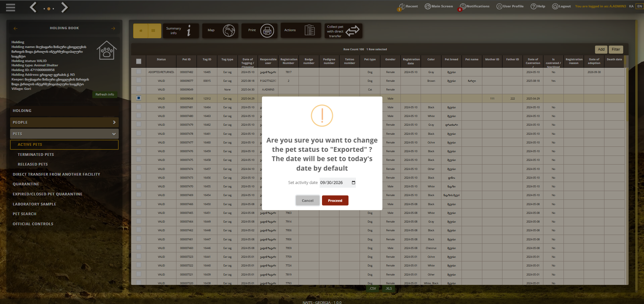Select Collect pet with direct transfer
The height and width of the screenshot is (304, 644).
tap(343, 31)
